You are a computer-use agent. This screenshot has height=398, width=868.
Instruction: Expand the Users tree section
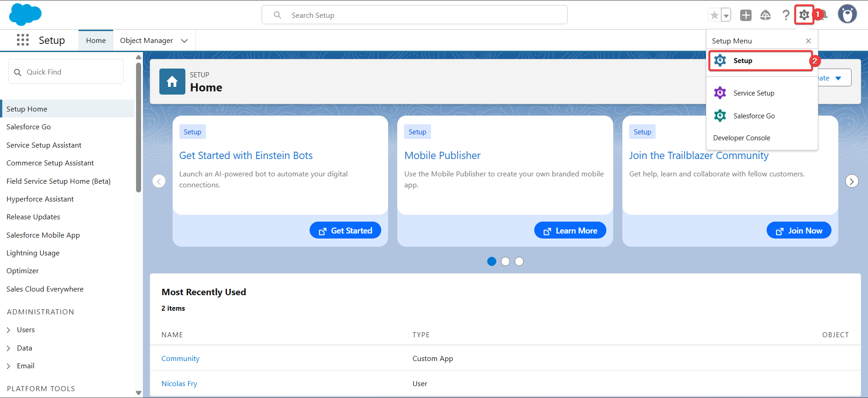(8, 330)
